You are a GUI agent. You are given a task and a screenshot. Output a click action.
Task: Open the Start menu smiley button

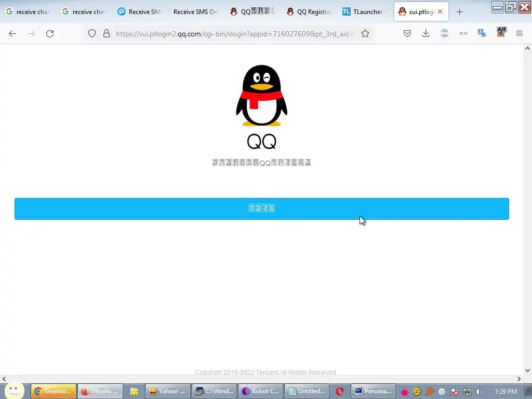(x=14, y=391)
